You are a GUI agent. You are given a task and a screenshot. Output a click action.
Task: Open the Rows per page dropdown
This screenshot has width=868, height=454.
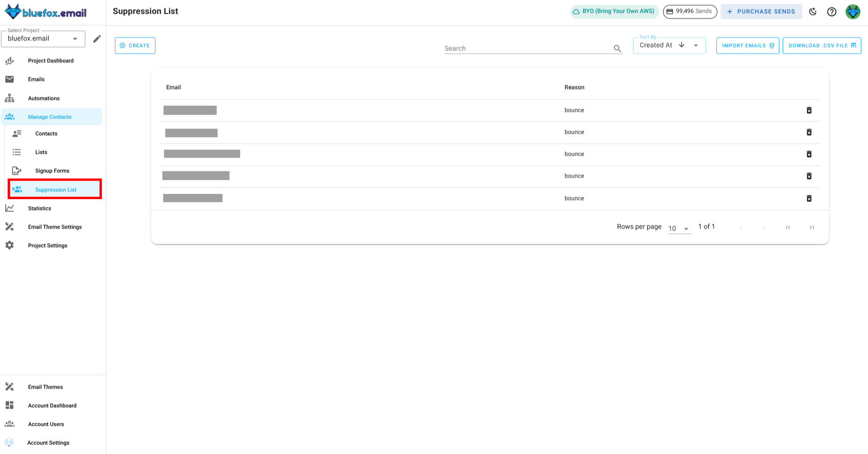tap(679, 228)
